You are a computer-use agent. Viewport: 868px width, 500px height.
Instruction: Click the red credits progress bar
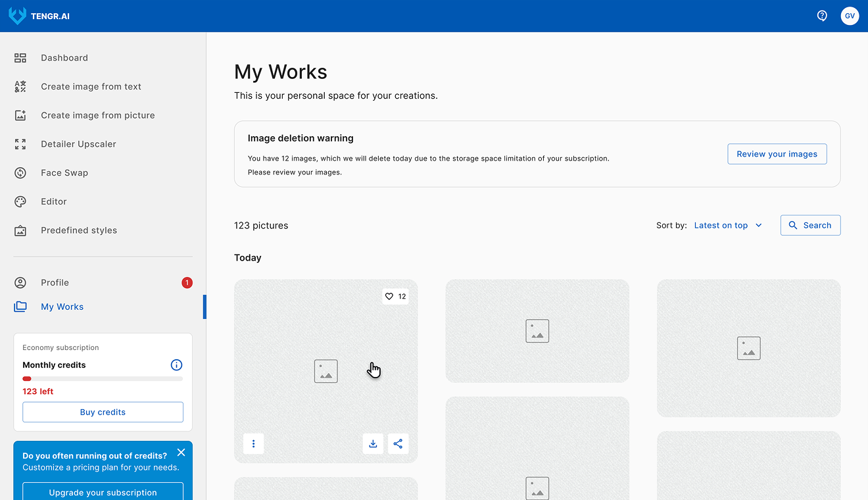click(x=27, y=378)
